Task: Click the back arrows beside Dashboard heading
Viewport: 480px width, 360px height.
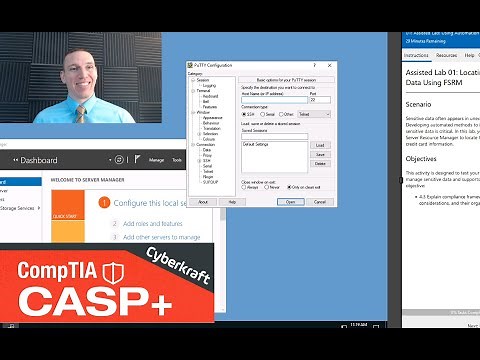Action: (15, 160)
